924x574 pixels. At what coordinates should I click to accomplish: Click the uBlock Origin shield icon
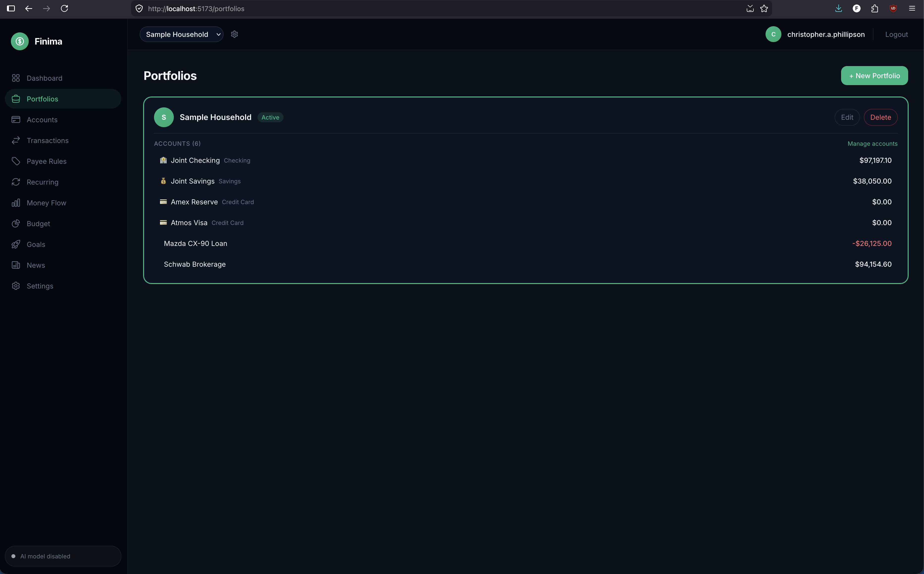[893, 8]
